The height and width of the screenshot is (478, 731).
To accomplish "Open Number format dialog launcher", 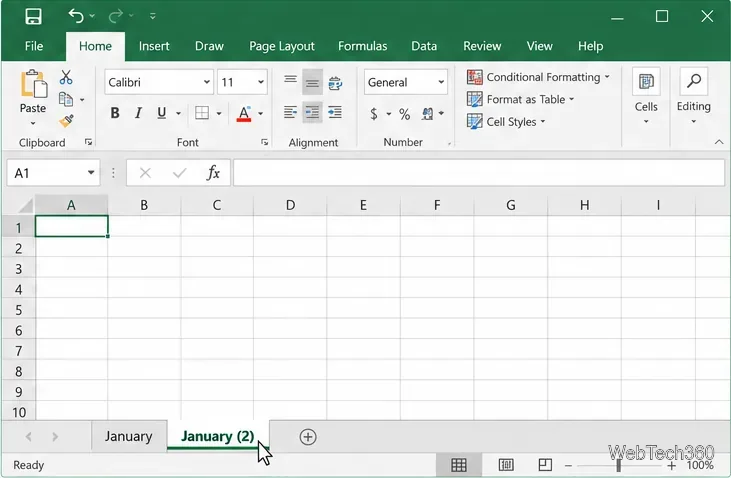I will pyautogui.click(x=449, y=144).
